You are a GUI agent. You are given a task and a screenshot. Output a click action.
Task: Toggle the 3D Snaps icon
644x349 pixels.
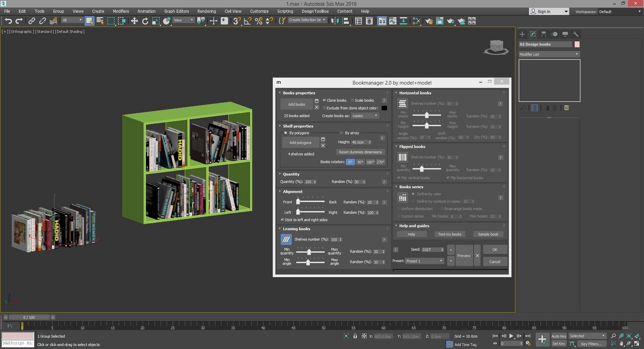coord(237,21)
